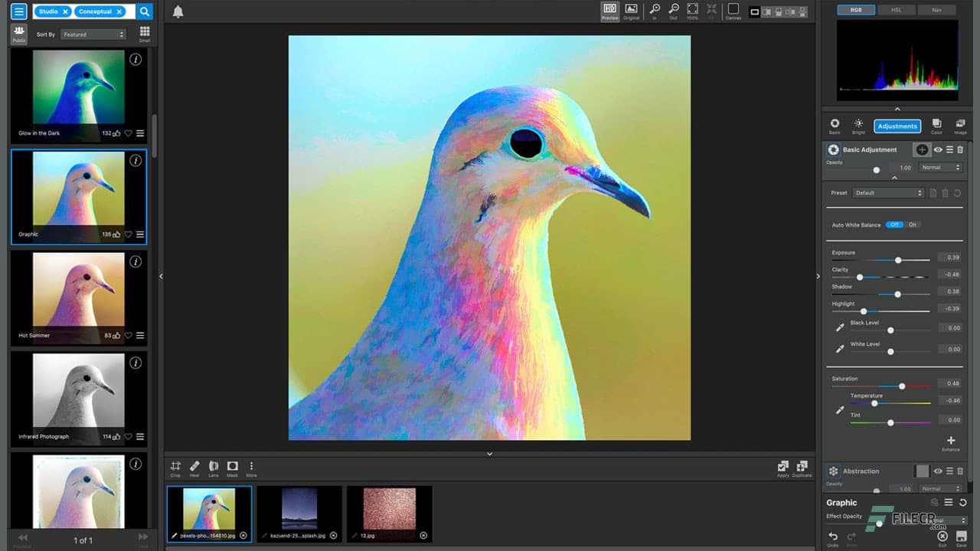Viewport: 980px width, 551px height.
Task: Open the Default preset dropdown
Action: point(887,193)
